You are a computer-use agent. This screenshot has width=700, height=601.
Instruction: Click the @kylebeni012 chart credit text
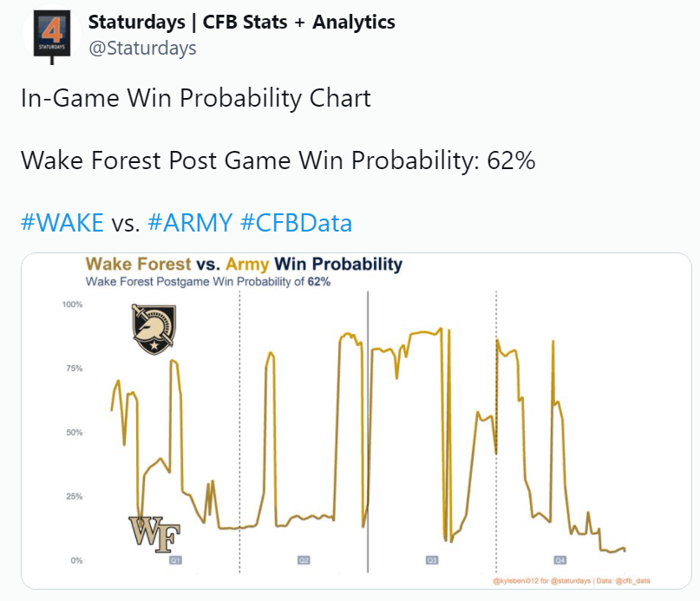[x=572, y=581]
